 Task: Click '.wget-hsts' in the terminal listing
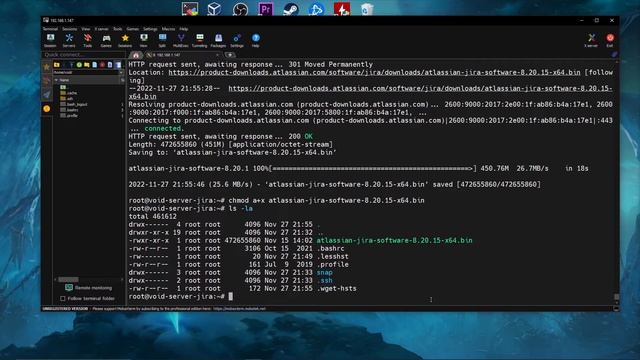(x=336, y=288)
